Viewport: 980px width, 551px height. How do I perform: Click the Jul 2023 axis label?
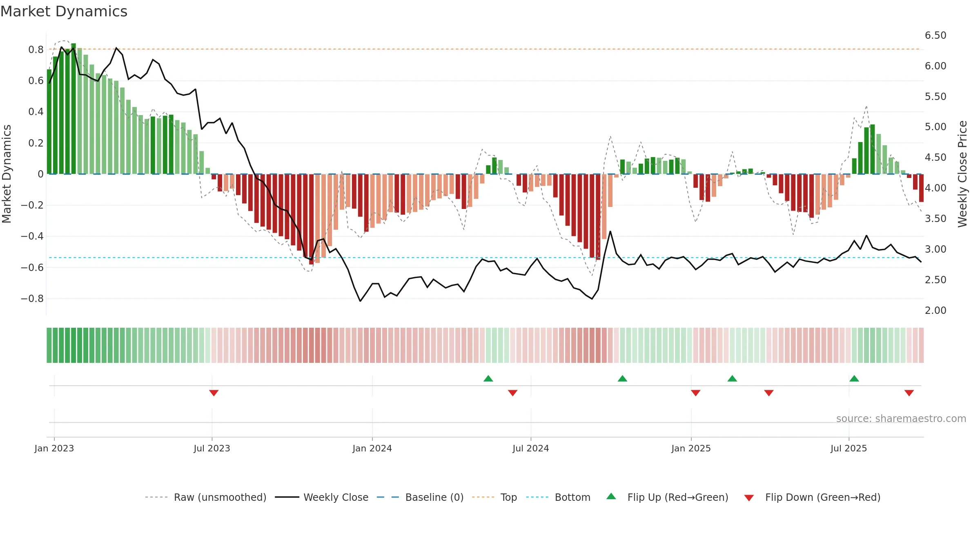212,448
